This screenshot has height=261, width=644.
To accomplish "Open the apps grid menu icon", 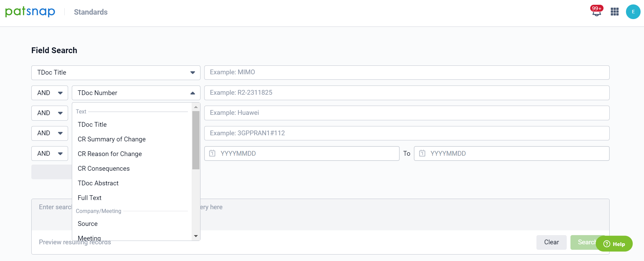I will (x=614, y=12).
